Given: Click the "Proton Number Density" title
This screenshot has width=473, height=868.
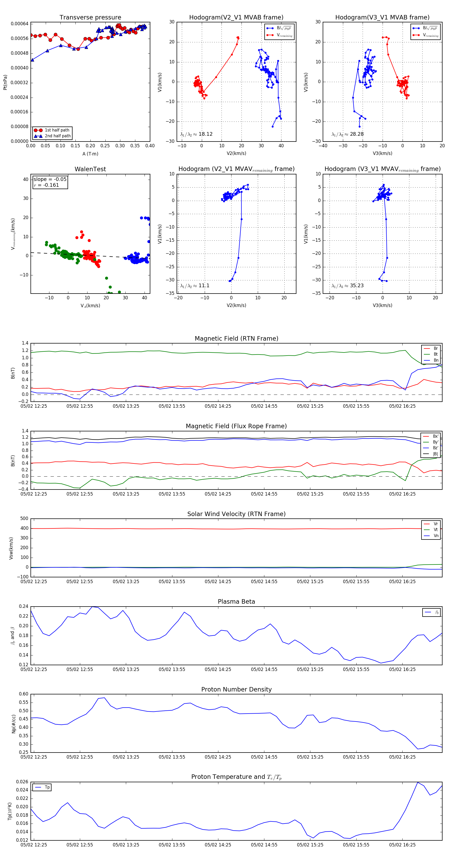Looking at the screenshot, I should coord(236,689).
